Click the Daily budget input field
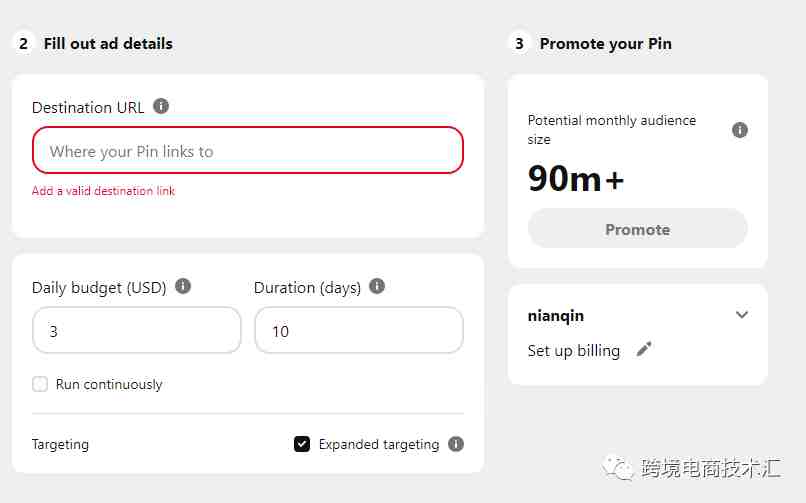The width and height of the screenshot is (806, 503). (137, 330)
